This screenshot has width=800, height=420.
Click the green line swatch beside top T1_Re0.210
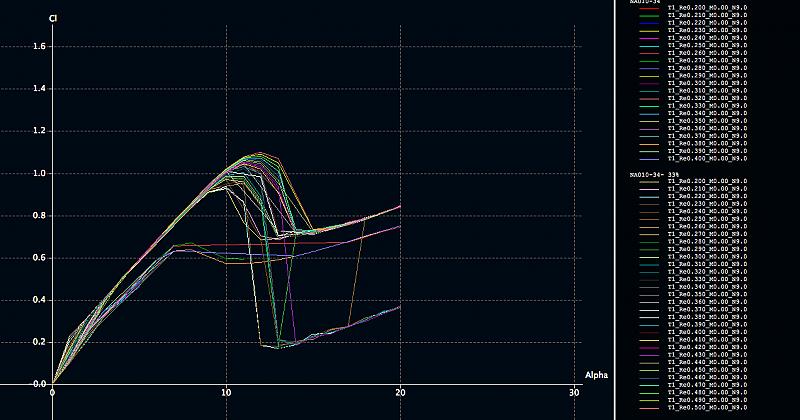click(x=648, y=15)
